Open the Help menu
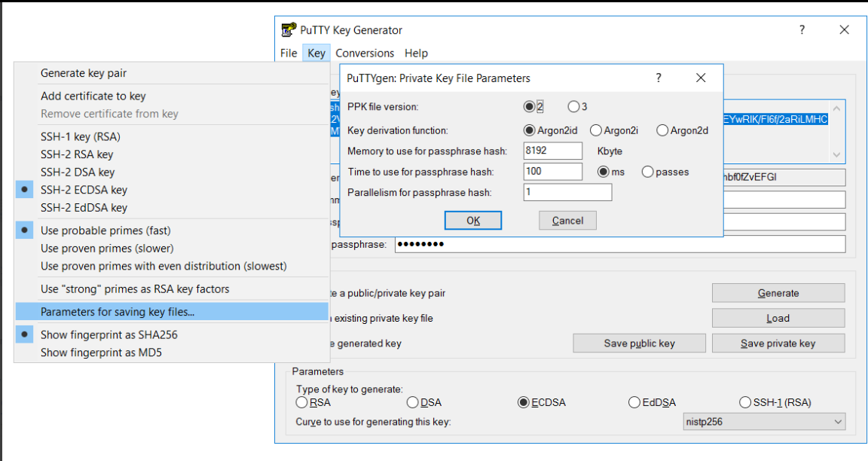 pyautogui.click(x=416, y=53)
